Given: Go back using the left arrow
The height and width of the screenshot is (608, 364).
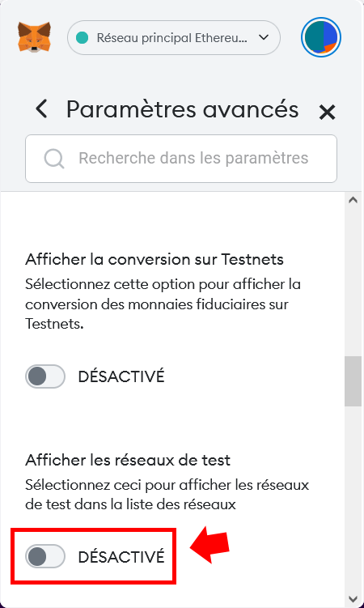Looking at the screenshot, I should (x=41, y=109).
